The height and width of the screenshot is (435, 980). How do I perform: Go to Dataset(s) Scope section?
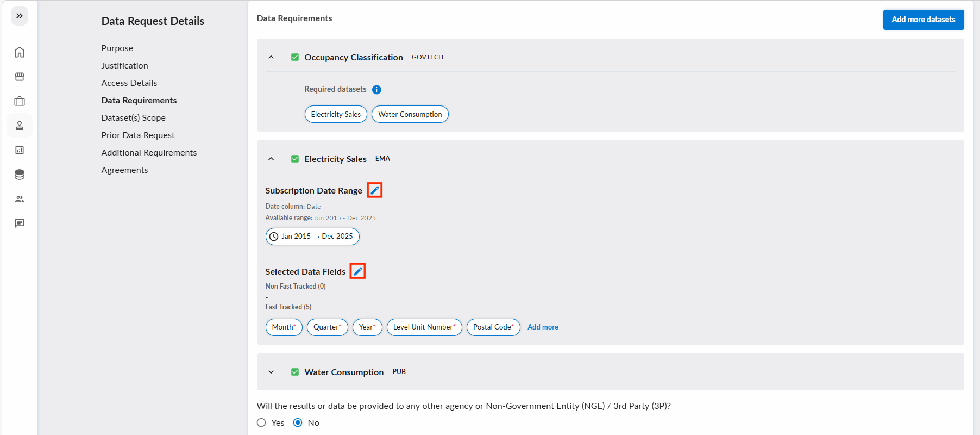tap(134, 117)
